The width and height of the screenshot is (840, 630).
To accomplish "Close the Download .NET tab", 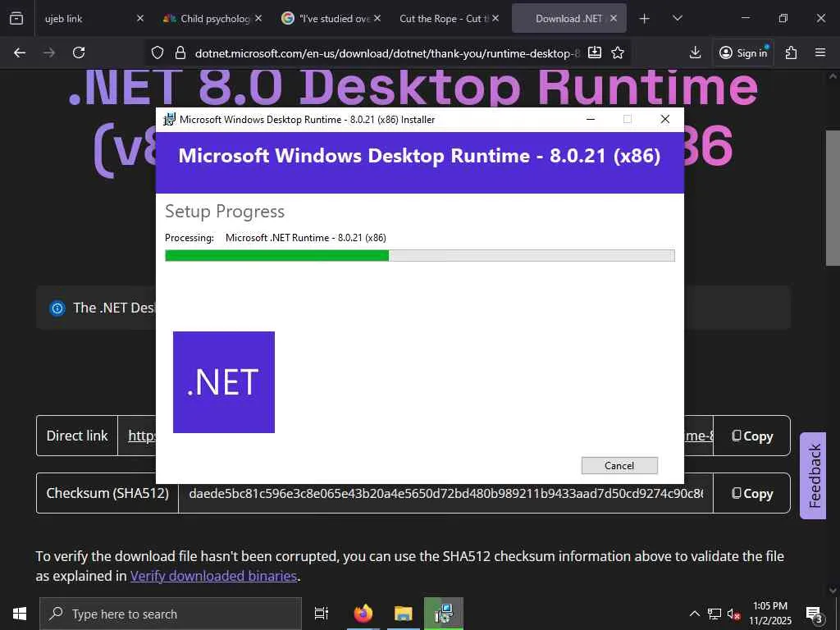I will (614, 18).
